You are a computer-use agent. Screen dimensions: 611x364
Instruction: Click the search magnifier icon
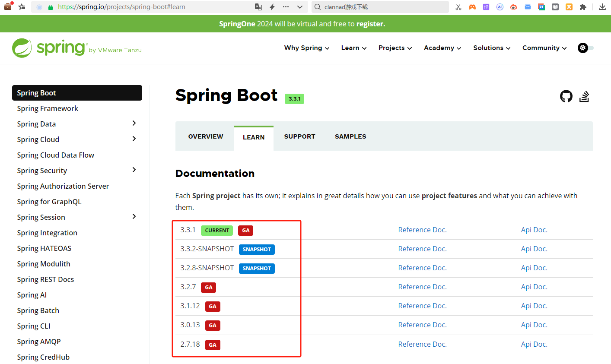(318, 7)
